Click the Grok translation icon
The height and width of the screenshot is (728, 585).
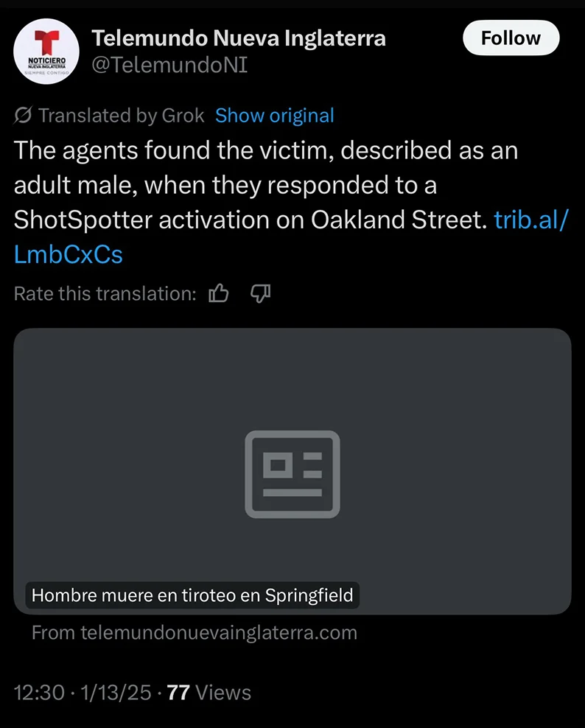pos(23,116)
